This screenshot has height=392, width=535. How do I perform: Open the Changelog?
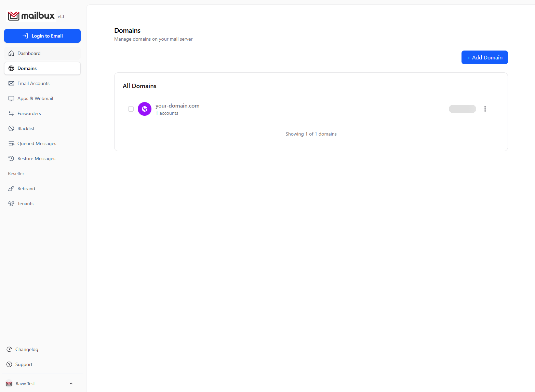click(x=26, y=349)
